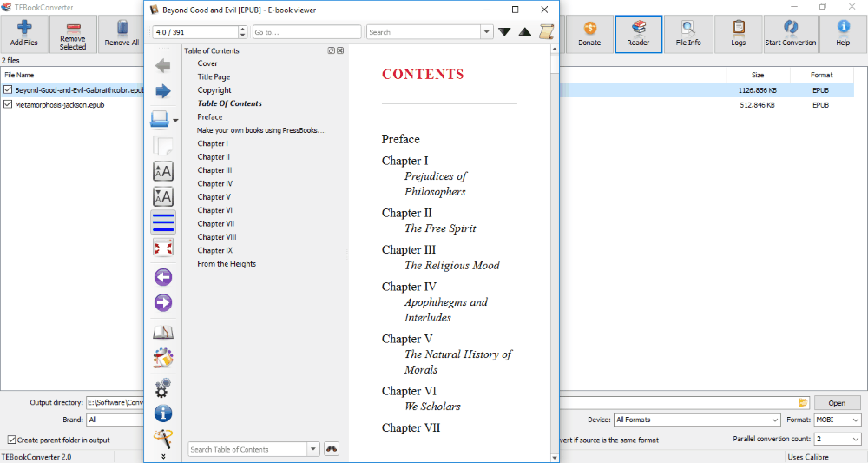
Task: Open the Reader tool in the toolbar
Action: [x=638, y=35]
